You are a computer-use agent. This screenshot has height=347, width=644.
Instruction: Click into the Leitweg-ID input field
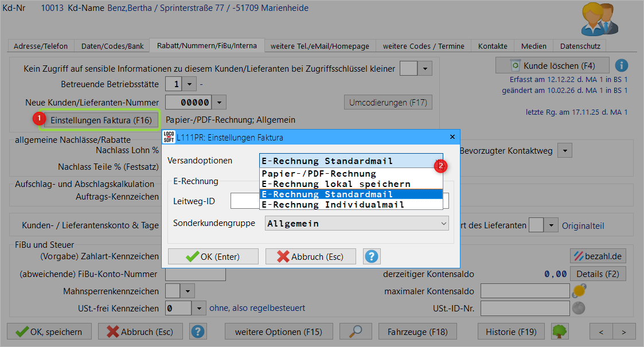tap(245, 201)
